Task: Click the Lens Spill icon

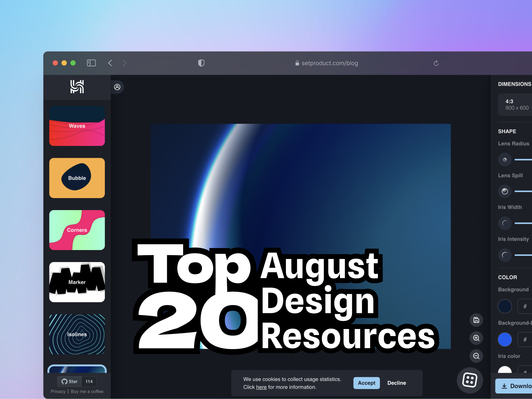Action: tap(505, 191)
